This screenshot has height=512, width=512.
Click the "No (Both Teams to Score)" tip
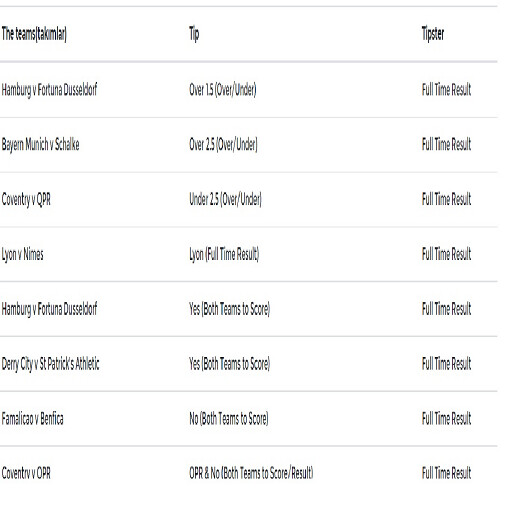pos(229,418)
